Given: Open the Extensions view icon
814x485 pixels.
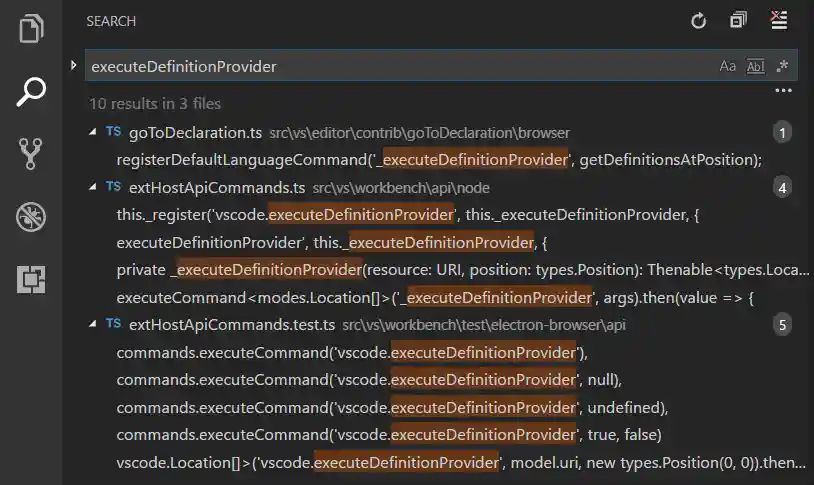Looking at the screenshot, I should coord(31,279).
